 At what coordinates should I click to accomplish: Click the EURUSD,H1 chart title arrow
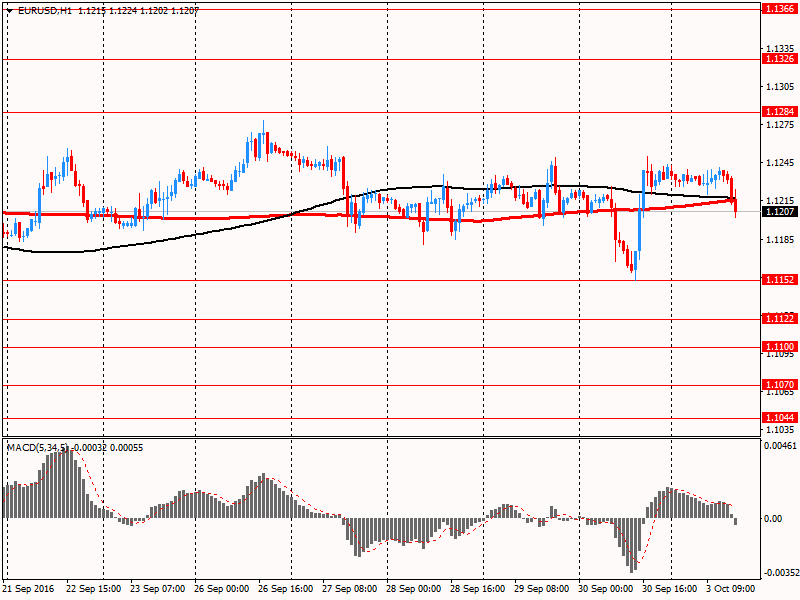tap(10, 11)
